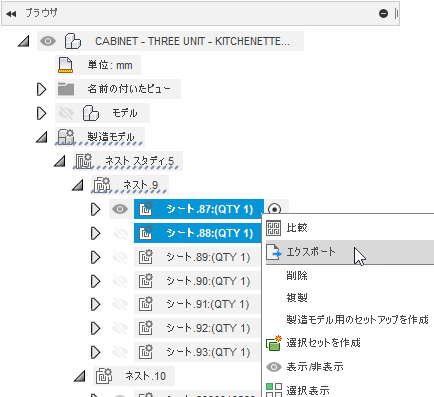Select the 名前の付いたビュー item
This screenshot has height=397, width=434.
point(129,89)
